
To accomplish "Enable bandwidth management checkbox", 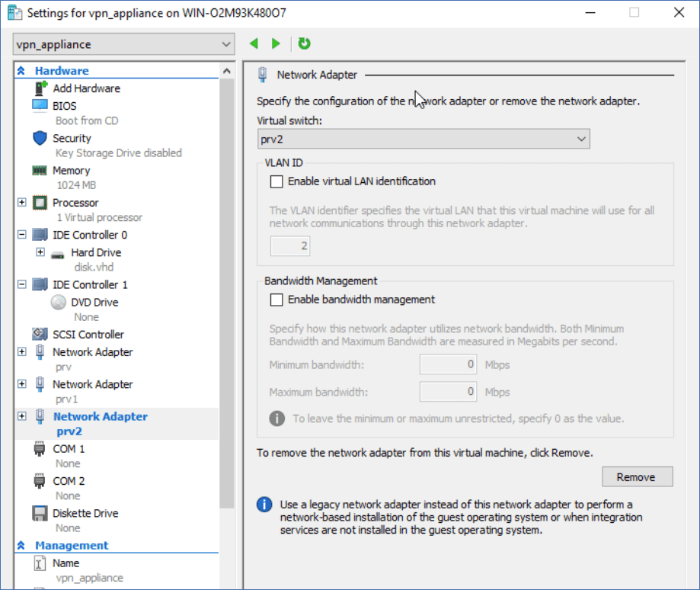I will tap(276, 300).
